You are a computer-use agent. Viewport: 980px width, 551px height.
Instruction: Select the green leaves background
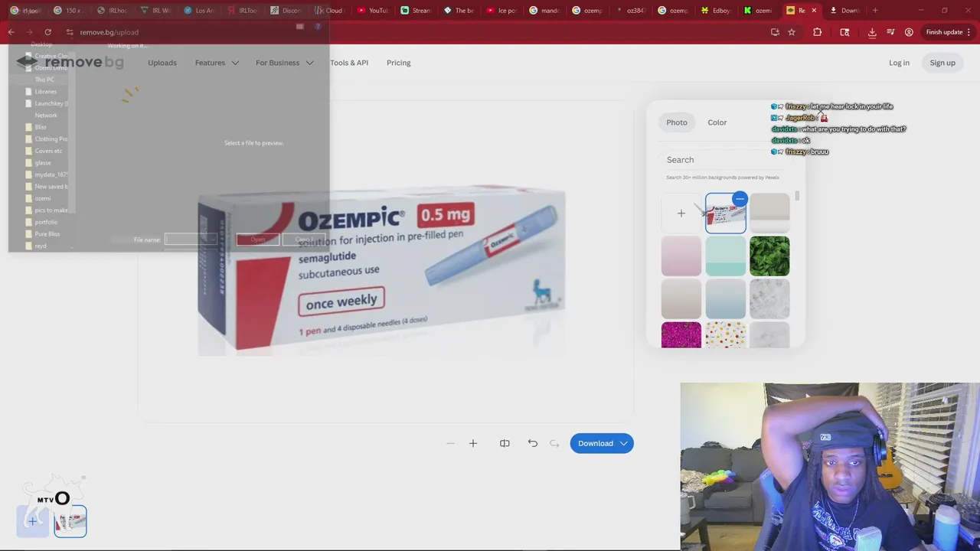click(769, 256)
